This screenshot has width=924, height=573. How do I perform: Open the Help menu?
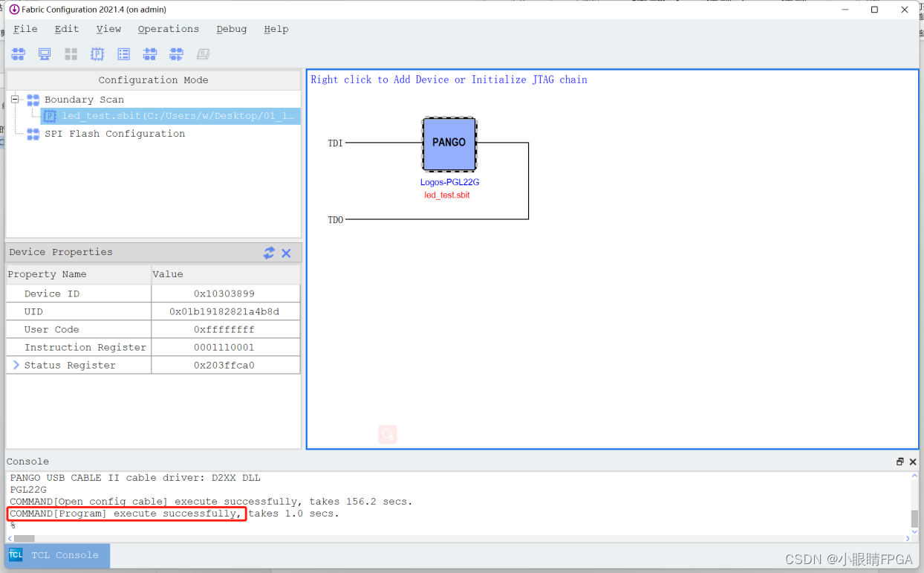[x=276, y=29]
